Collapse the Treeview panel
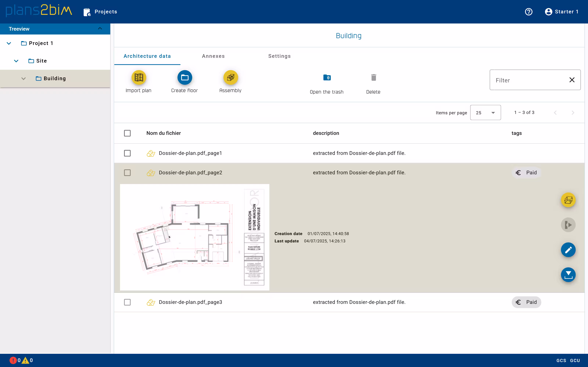The width and height of the screenshot is (588, 367). 100,29
